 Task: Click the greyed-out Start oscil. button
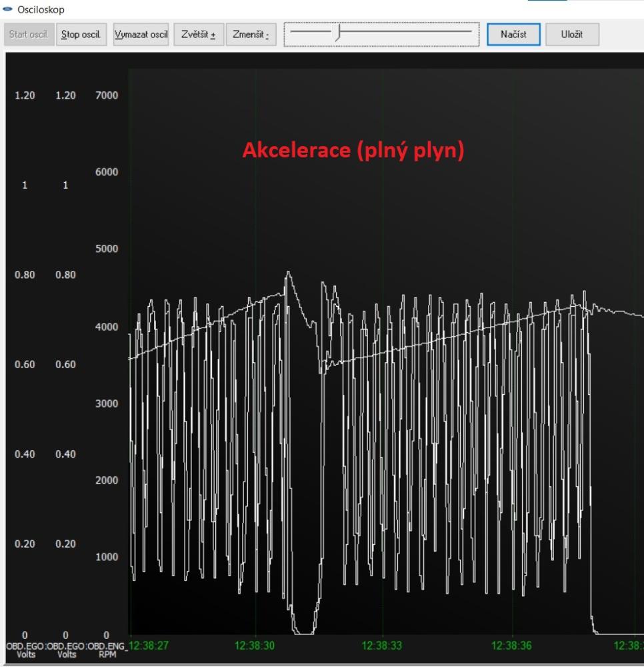click(x=29, y=35)
